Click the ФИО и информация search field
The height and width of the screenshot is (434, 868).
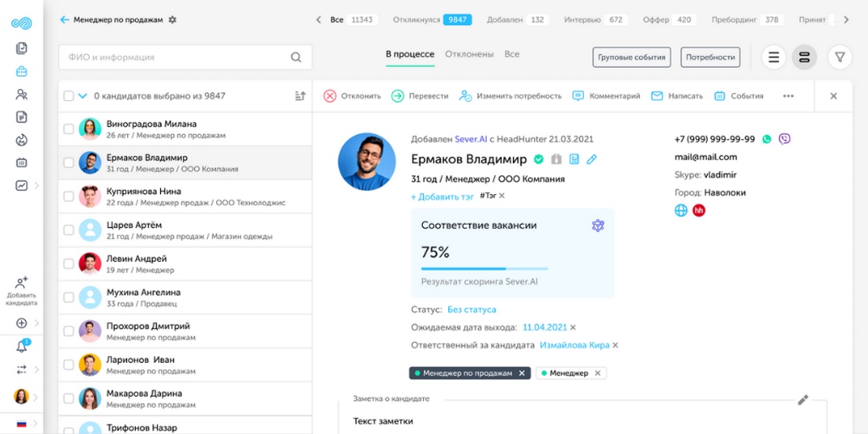click(185, 57)
